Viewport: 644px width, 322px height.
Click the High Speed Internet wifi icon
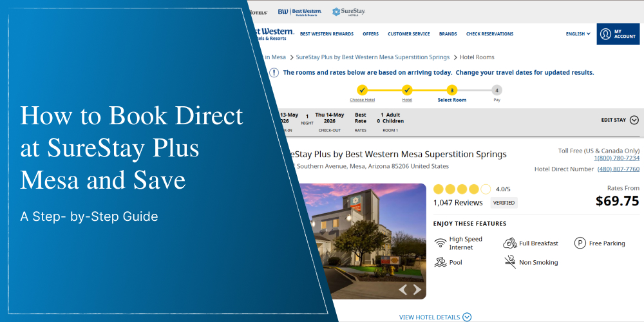pos(440,243)
